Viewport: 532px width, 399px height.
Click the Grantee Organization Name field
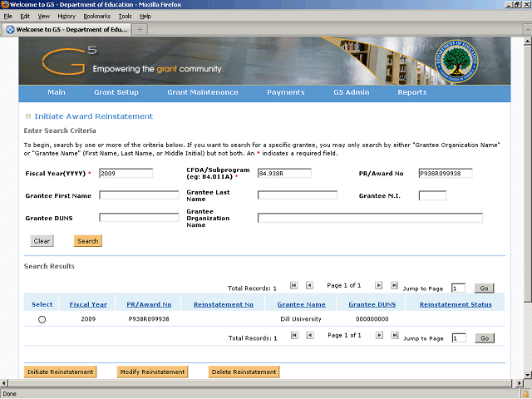(370, 218)
